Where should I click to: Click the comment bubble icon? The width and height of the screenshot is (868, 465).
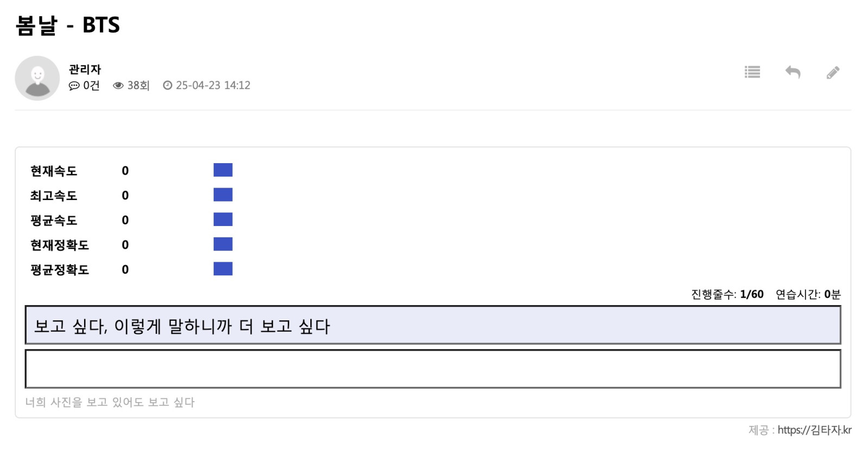pyautogui.click(x=74, y=86)
